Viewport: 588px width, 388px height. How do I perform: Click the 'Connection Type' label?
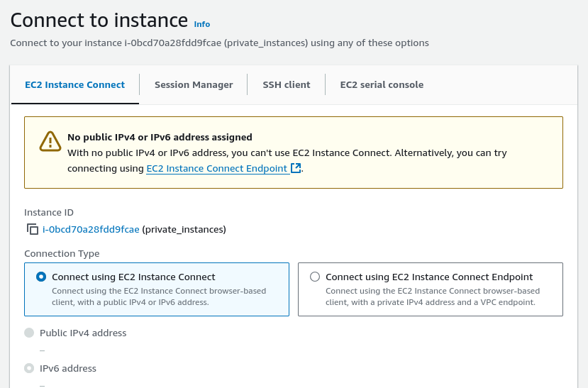(x=62, y=254)
